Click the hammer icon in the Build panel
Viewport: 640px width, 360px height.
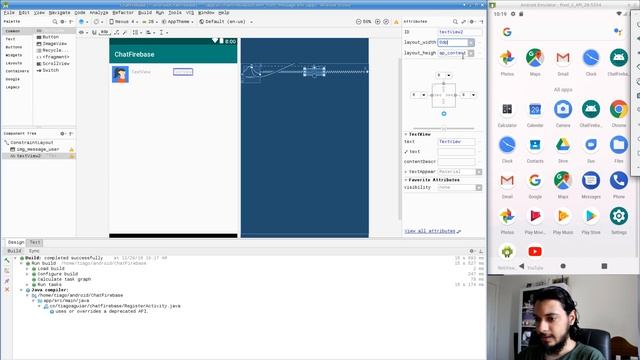click(7, 260)
